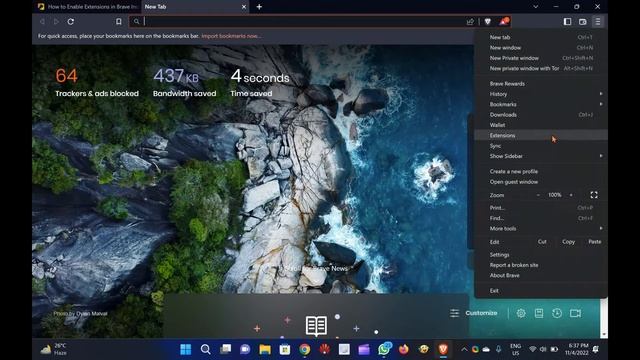
Task: Open the taskbar clock showing 6:37 PM
Action: pos(577,349)
